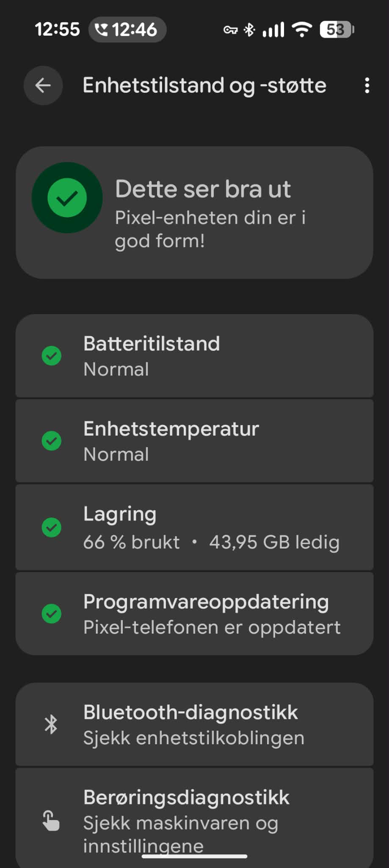Tap the ongoing call chip showing 12:46
The image size is (389, 868).
[x=127, y=30]
